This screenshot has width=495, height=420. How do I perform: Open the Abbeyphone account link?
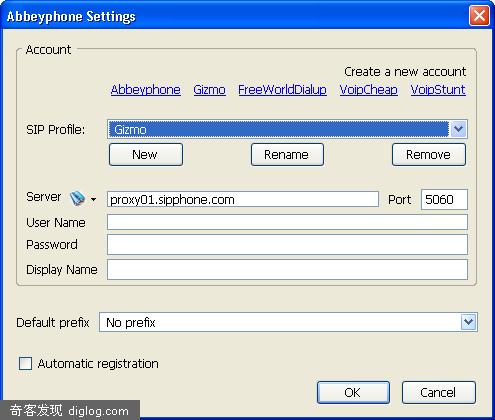tap(146, 90)
